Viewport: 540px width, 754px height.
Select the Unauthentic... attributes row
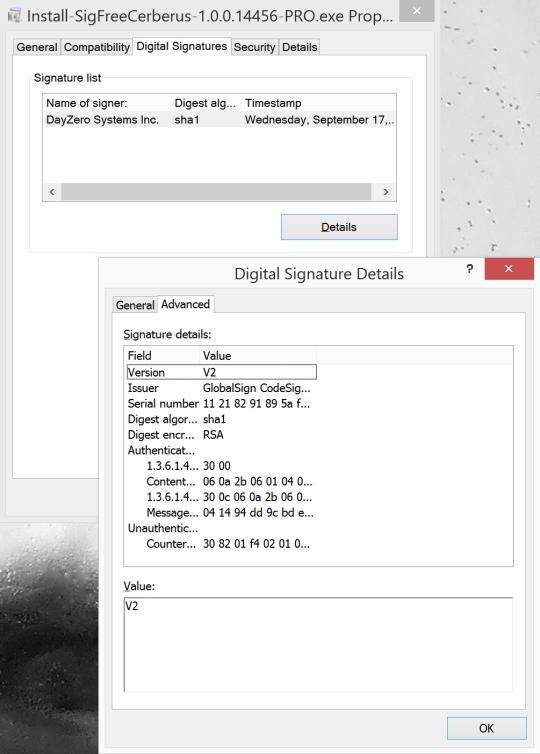click(222, 528)
